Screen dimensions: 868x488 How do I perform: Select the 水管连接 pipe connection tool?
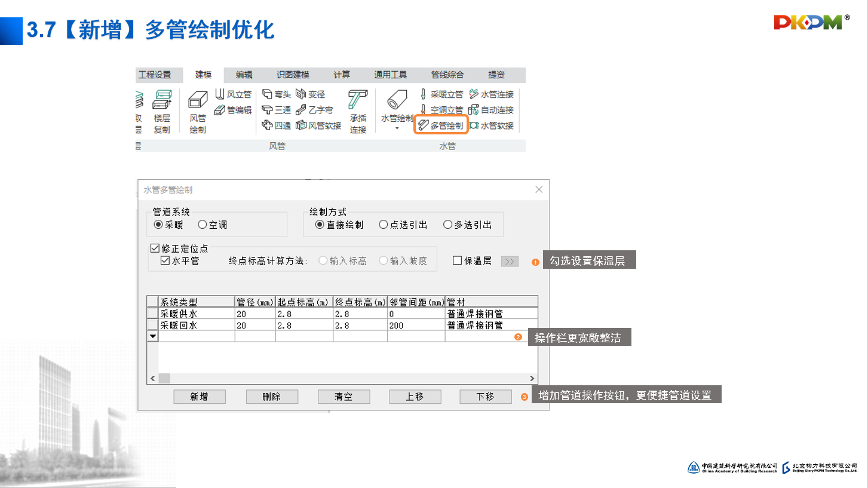(x=491, y=94)
